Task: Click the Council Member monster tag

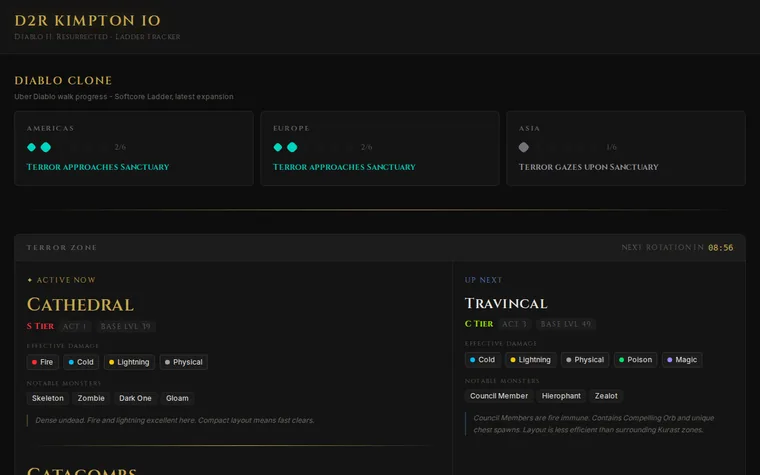Action: [x=499, y=396]
